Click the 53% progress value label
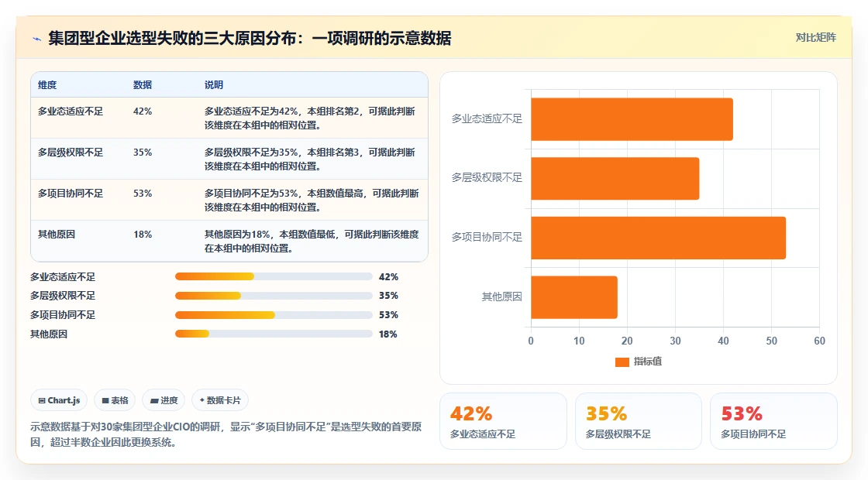Image resolution: width=868 pixels, height=480 pixels. [x=388, y=314]
